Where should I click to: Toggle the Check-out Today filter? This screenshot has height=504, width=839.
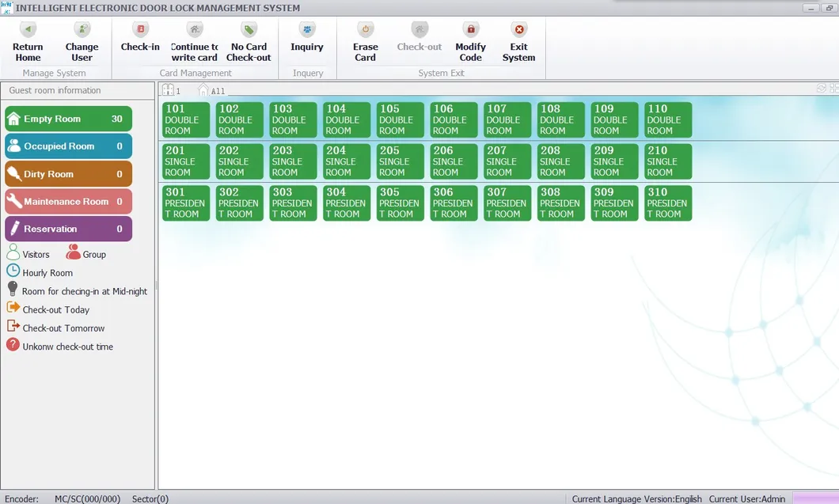pos(13,309)
